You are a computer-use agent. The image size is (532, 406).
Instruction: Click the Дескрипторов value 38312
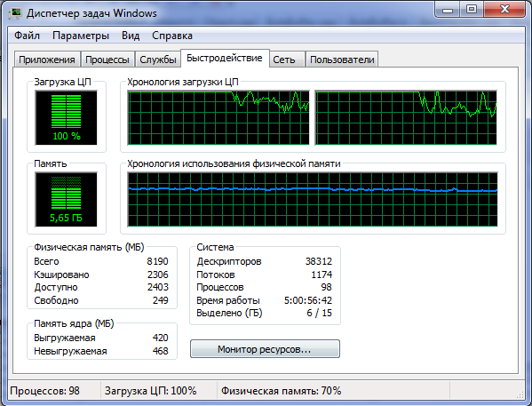[318, 261]
